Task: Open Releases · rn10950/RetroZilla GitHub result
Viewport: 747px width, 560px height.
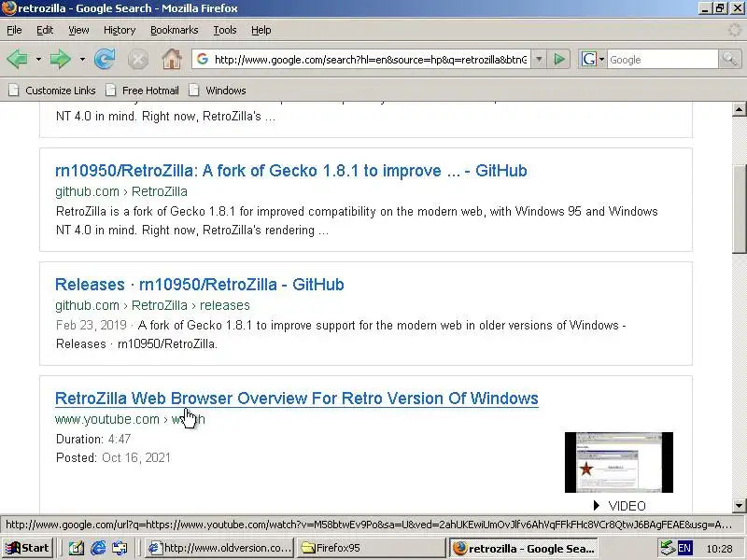Action: [200, 285]
